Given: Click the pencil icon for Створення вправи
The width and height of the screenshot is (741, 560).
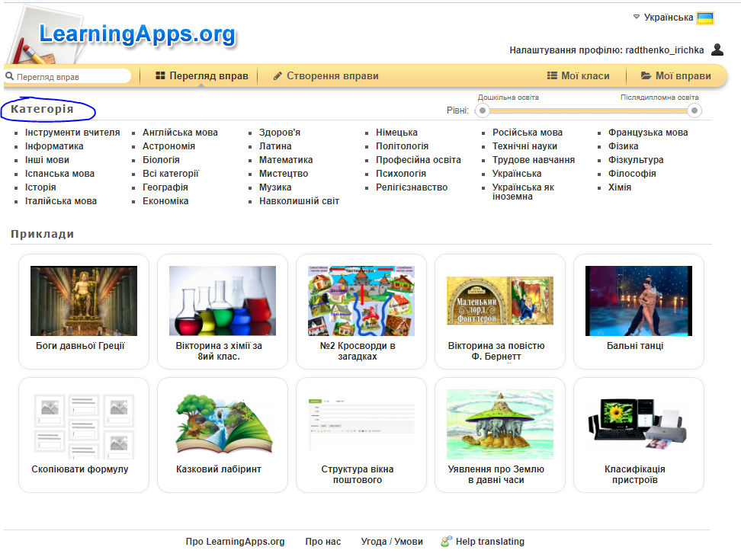Looking at the screenshot, I should coord(277,75).
